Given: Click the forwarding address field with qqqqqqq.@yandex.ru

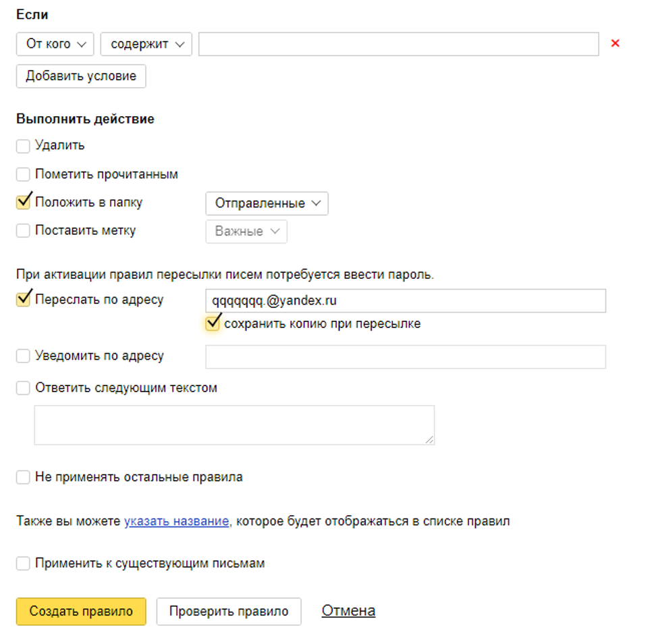Looking at the screenshot, I should click(x=405, y=301).
